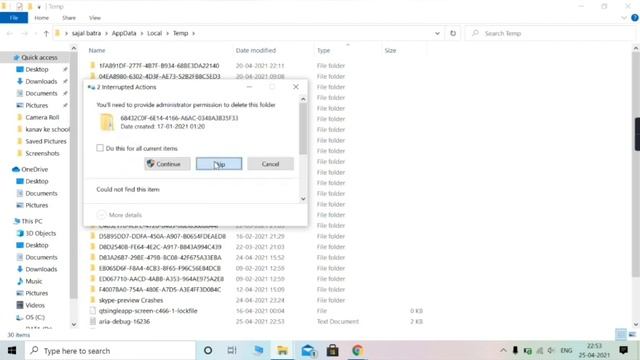Select folder starting with 1FA891DF
The height and width of the screenshot is (360, 640).
pos(159,66)
